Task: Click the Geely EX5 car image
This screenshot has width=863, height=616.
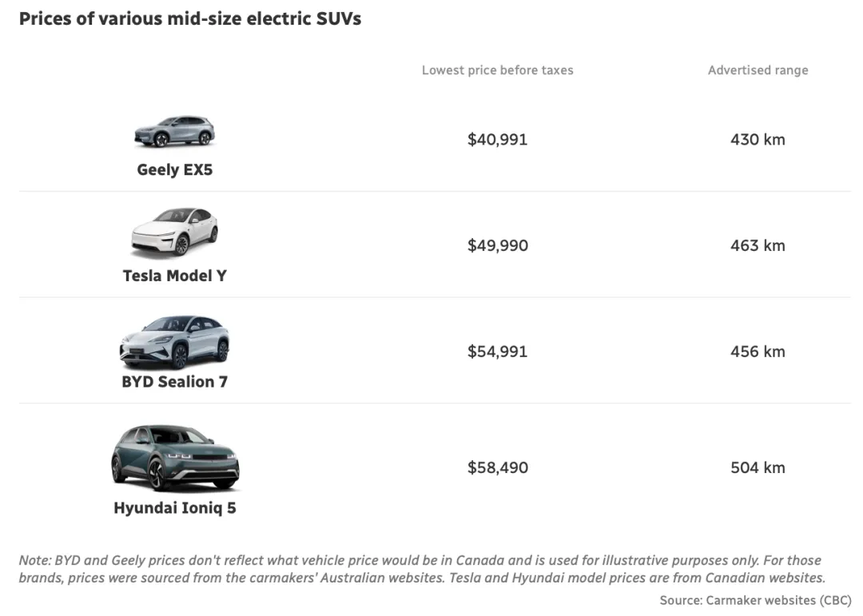Action: click(x=174, y=132)
